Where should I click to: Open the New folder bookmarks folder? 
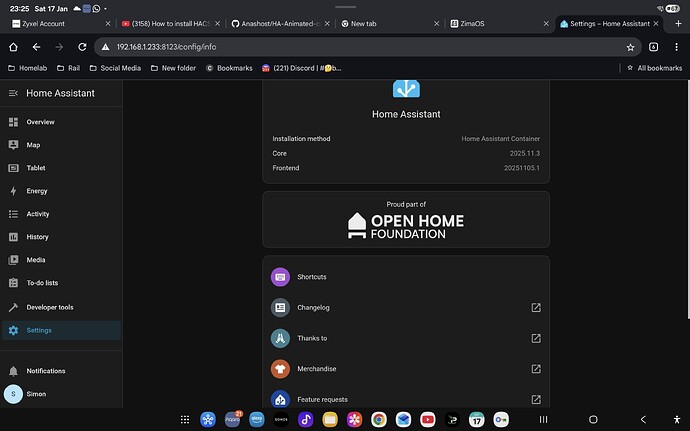173,68
